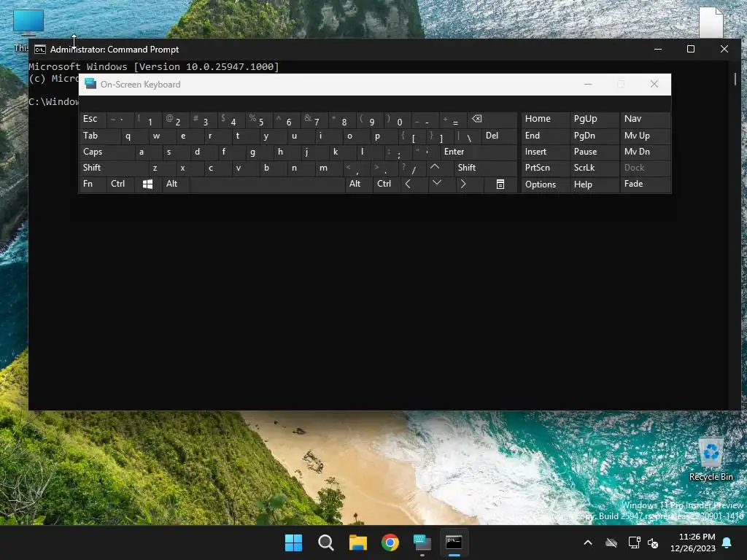Click the context menu key on the keyboard
Viewport: 747px width, 560px height.
pyautogui.click(x=500, y=184)
